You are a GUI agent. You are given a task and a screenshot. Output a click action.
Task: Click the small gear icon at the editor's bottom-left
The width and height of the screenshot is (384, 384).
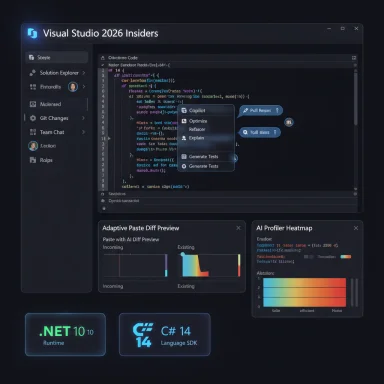(104, 208)
